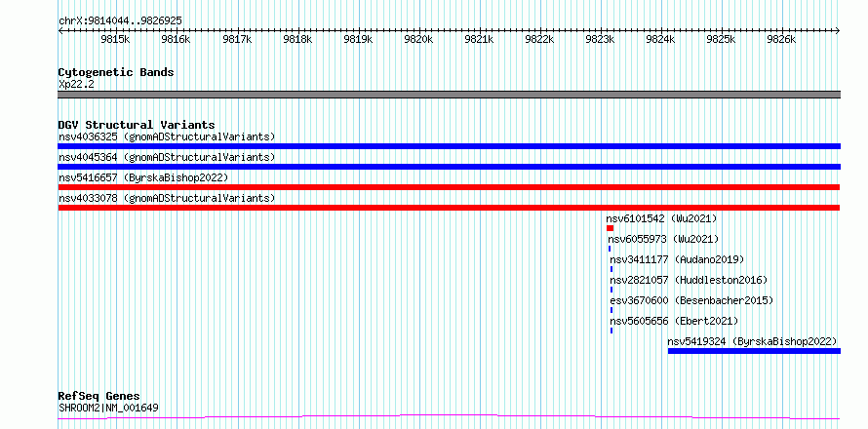Click the nsv4036325 gnomAD variant label
The height and width of the screenshot is (429, 868).
coord(167,136)
